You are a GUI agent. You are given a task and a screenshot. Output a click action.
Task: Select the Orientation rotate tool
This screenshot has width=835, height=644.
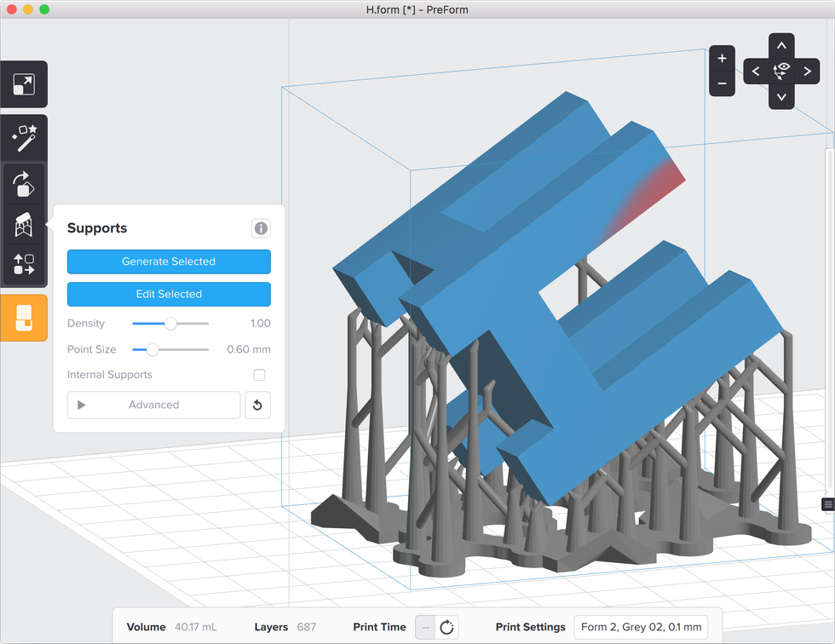24,185
